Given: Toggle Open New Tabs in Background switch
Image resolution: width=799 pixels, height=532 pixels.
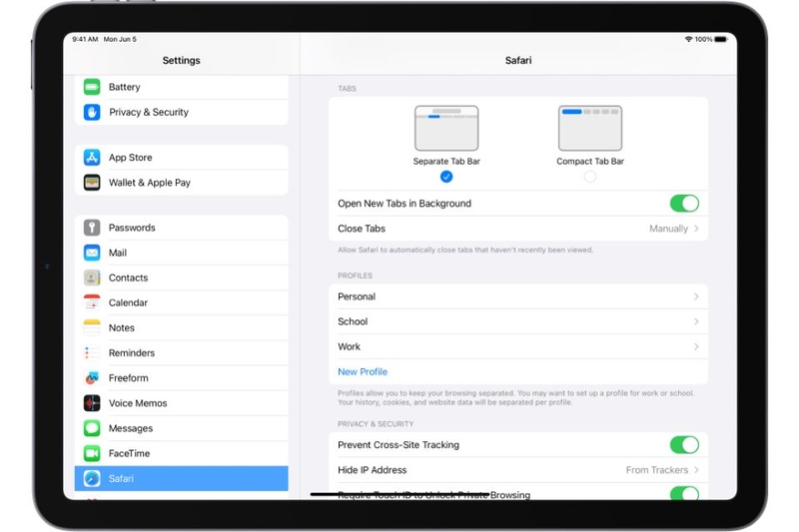Looking at the screenshot, I should [x=684, y=204].
